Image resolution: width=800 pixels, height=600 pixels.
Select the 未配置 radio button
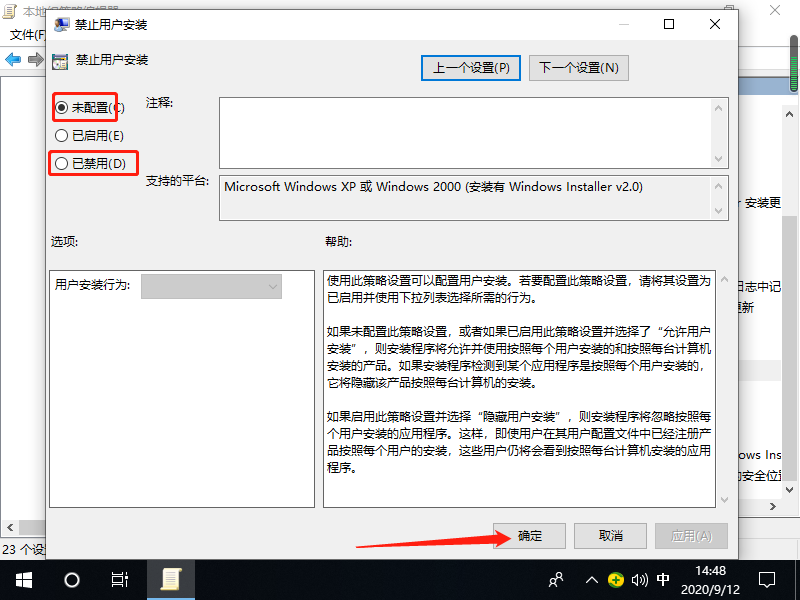62,106
